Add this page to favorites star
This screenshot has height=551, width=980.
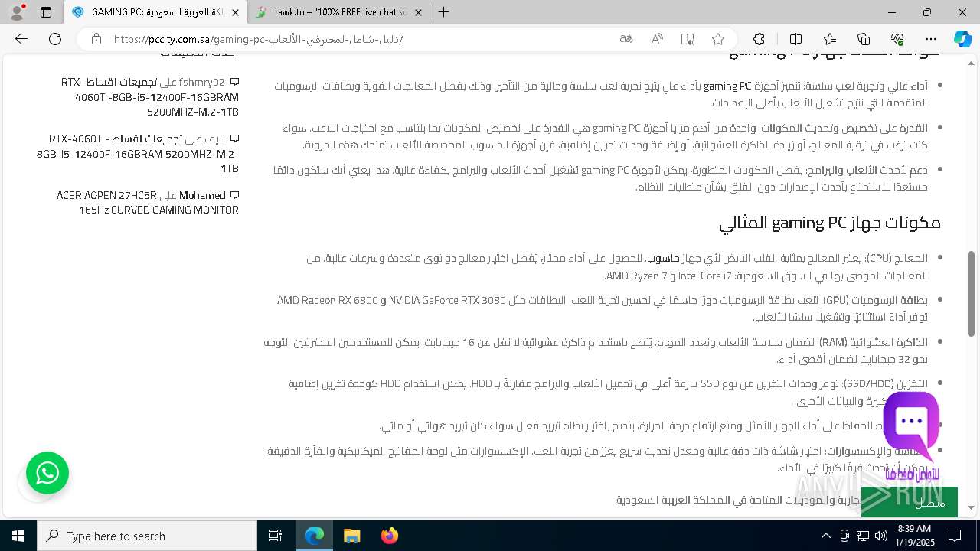coord(718,39)
